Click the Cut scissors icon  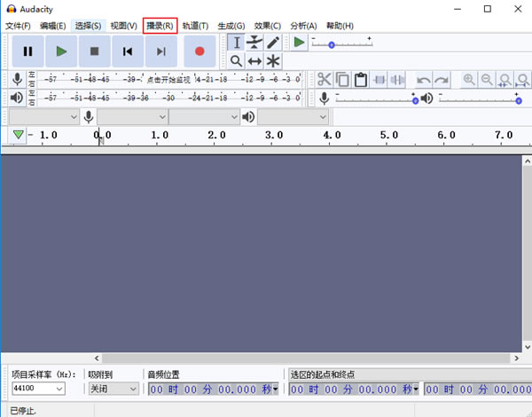[324, 80]
